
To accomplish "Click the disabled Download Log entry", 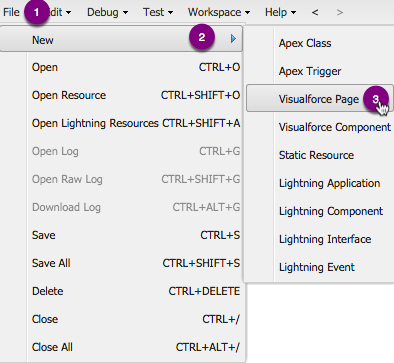I will tap(136, 207).
